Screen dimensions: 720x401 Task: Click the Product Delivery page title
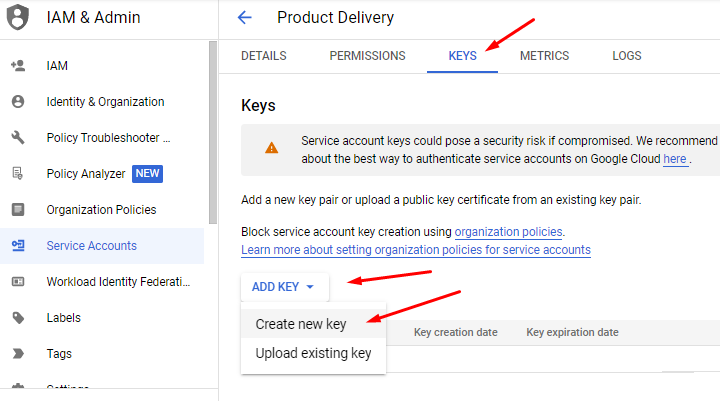(335, 17)
